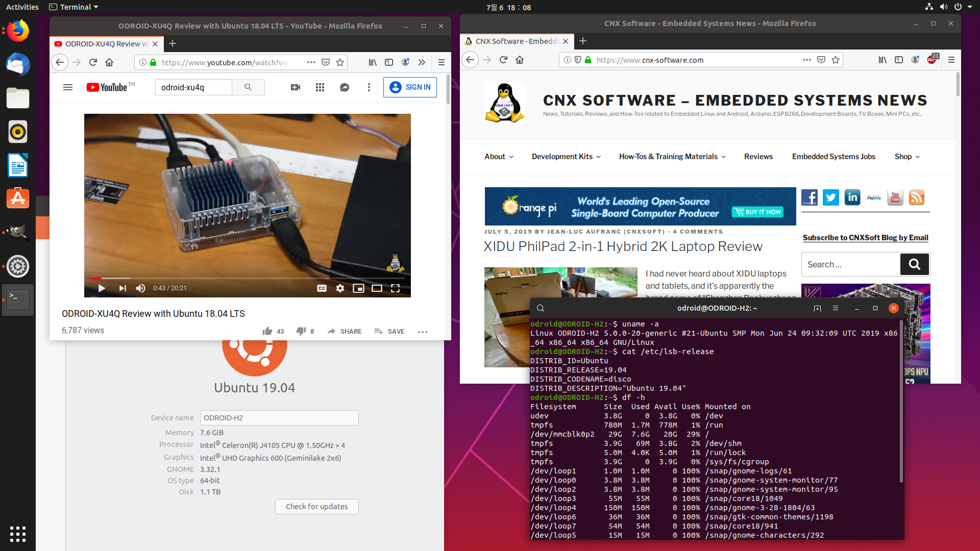Expand the Shop dropdown menu
Viewport: 980px width, 551px height.
pos(907,157)
